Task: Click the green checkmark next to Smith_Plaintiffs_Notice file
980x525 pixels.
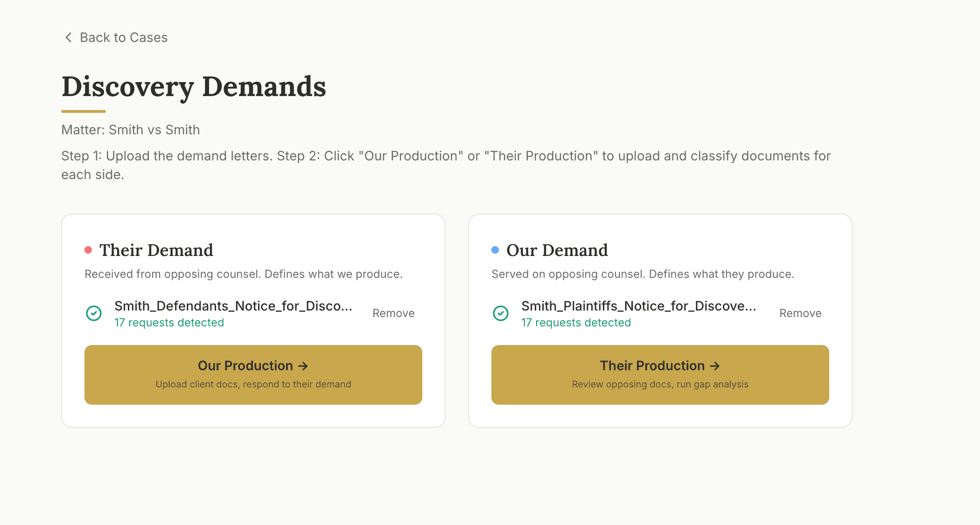Action: click(501, 313)
